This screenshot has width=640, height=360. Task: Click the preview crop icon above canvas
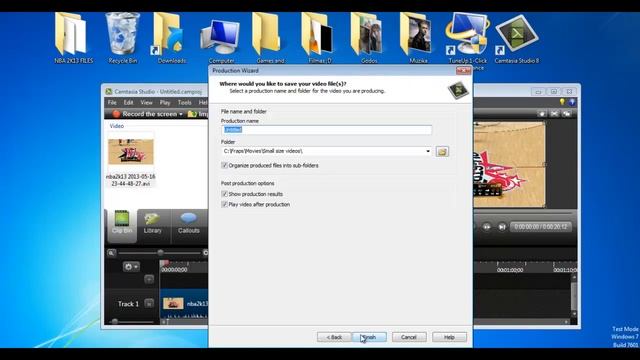point(542,113)
